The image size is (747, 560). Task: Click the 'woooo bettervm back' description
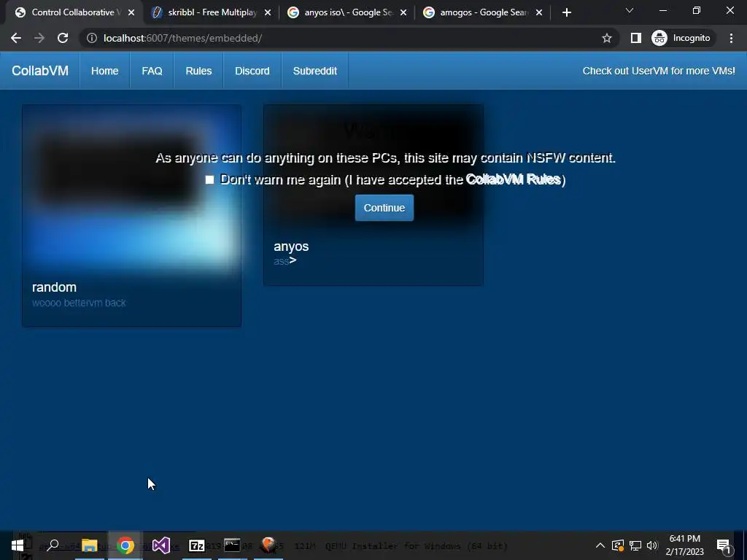coord(79,303)
